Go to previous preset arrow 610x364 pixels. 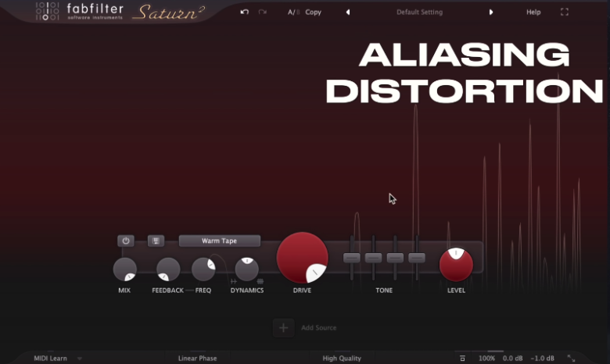(x=348, y=12)
